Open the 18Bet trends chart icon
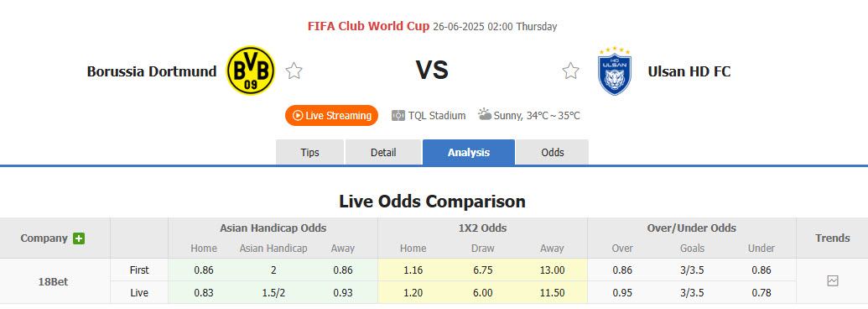The image size is (868, 309). 833,281
